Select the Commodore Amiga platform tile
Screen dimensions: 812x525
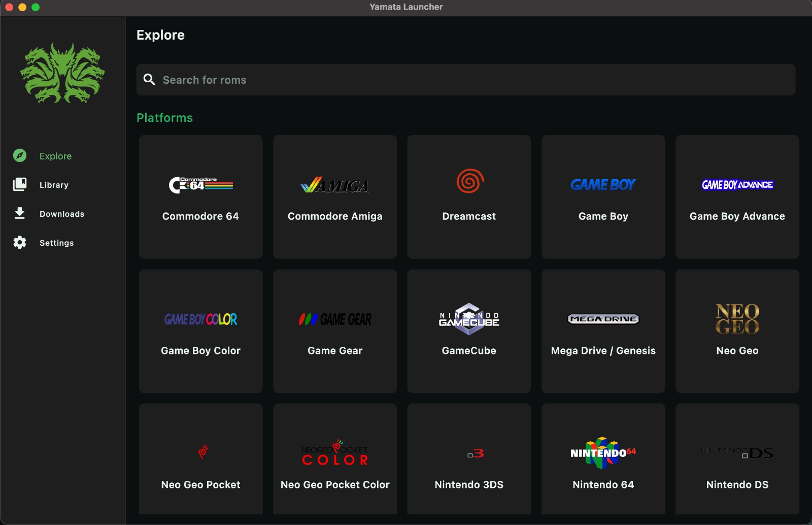point(335,197)
